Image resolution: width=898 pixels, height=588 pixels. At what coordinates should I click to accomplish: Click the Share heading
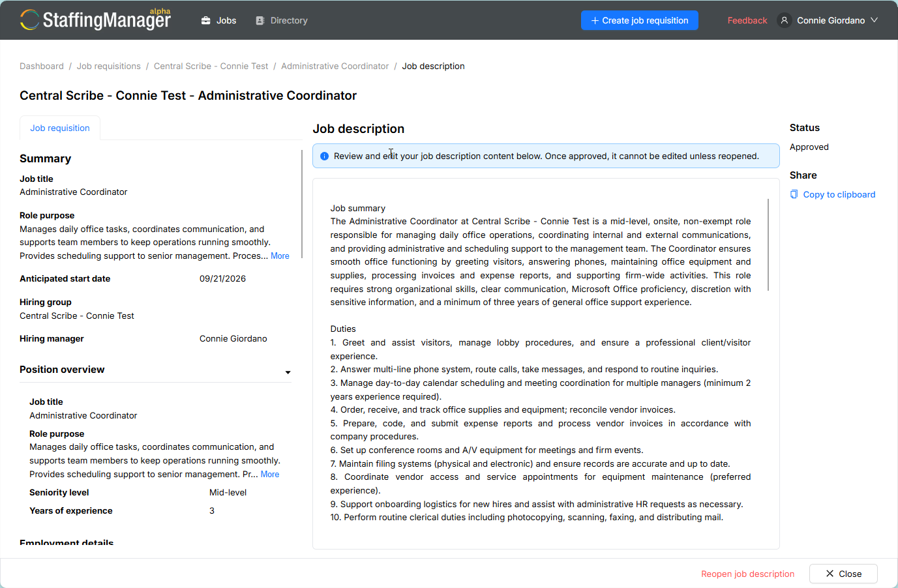pyautogui.click(x=803, y=175)
